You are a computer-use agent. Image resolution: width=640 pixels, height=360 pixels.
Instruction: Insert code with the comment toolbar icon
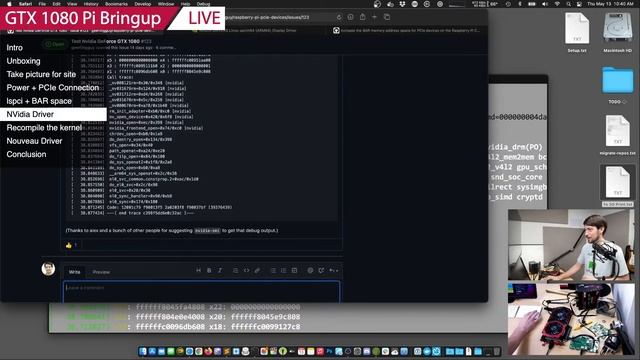tap(246, 270)
